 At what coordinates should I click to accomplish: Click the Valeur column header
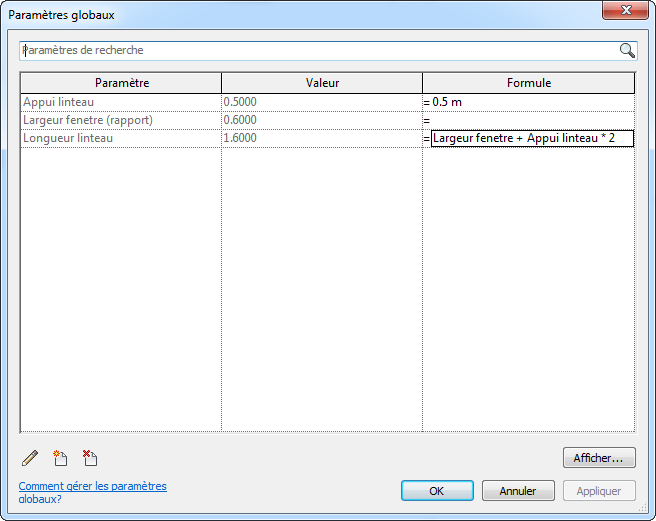coord(322,83)
